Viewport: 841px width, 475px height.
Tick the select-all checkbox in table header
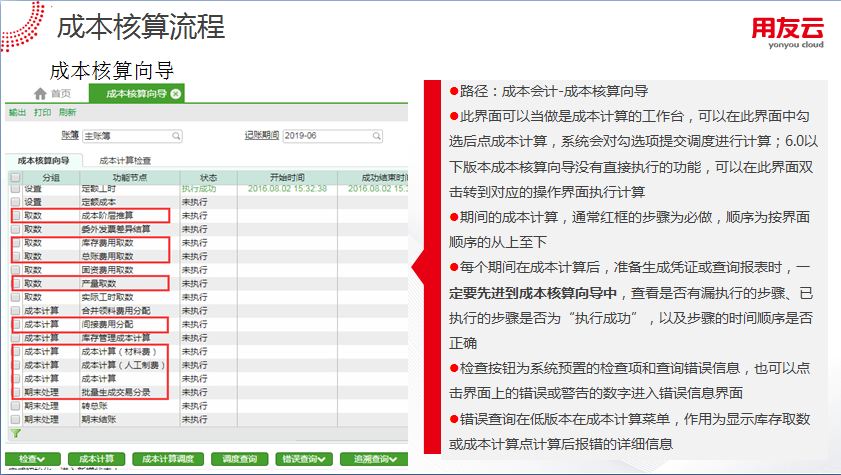click(x=15, y=177)
